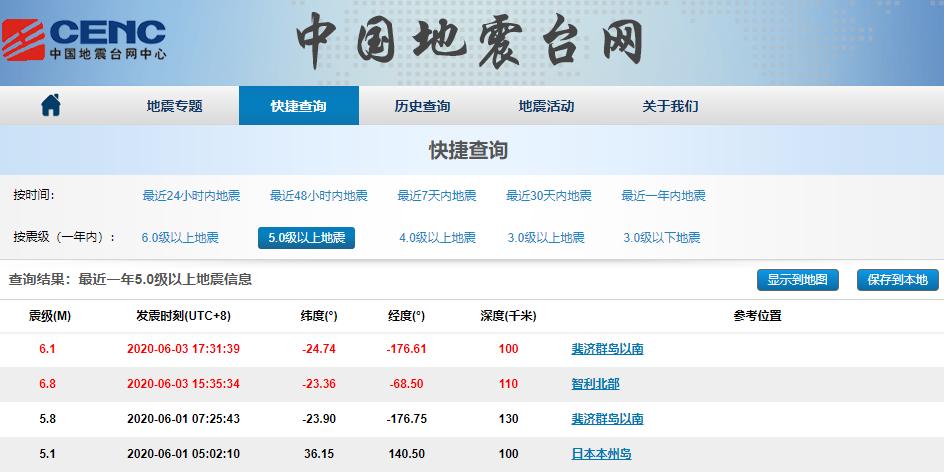This screenshot has width=944, height=472.
Task: Go to the home page icon
Action: point(51,105)
